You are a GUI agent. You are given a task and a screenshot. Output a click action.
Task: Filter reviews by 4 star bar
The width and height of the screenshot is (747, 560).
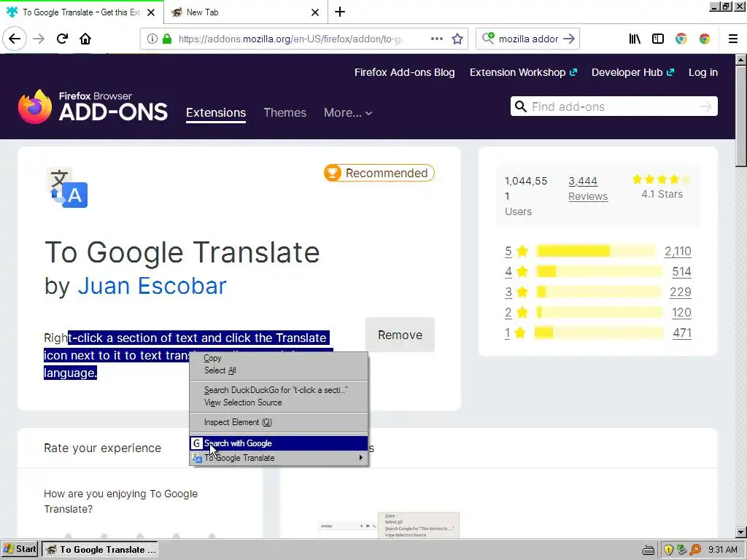click(600, 271)
